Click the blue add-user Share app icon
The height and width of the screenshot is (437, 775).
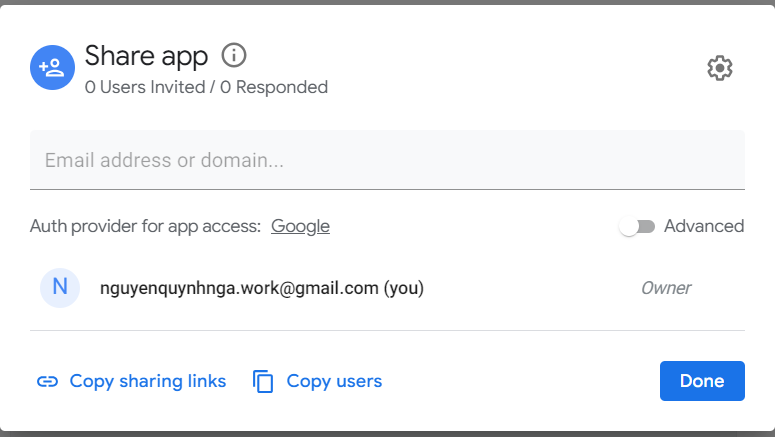pos(51,68)
